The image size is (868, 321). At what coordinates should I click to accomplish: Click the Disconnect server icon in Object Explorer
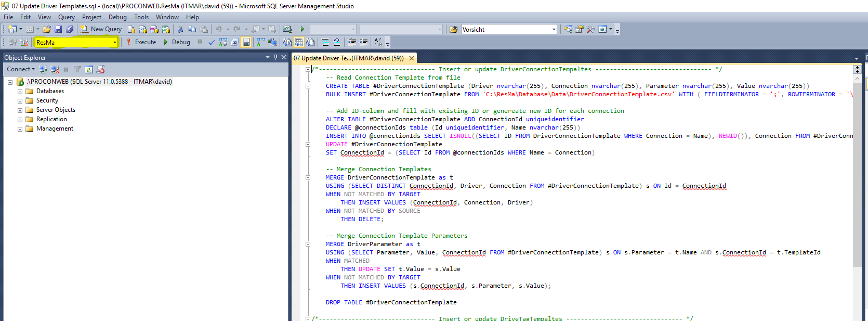pyautogui.click(x=55, y=70)
